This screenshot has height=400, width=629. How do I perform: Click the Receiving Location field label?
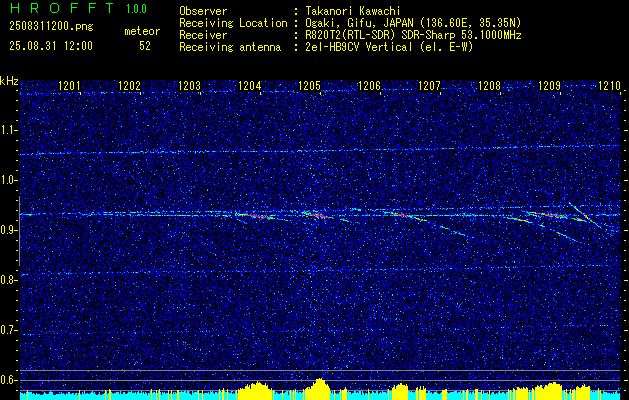(233, 23)
